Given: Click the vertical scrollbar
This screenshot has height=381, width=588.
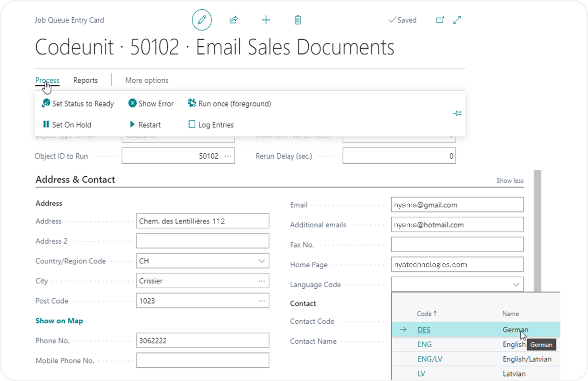Looking at the screenshot, I should [x=537, y=231].
